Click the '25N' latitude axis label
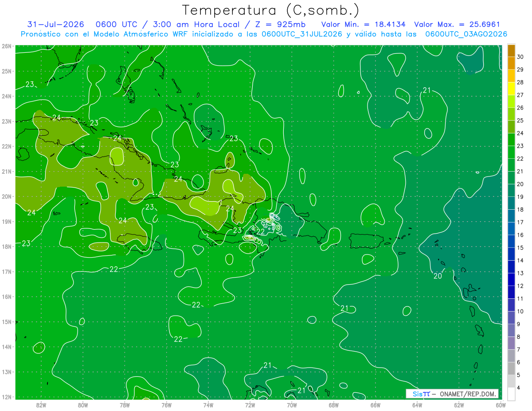The image size is (532, 411). click(x=7, y=71)
